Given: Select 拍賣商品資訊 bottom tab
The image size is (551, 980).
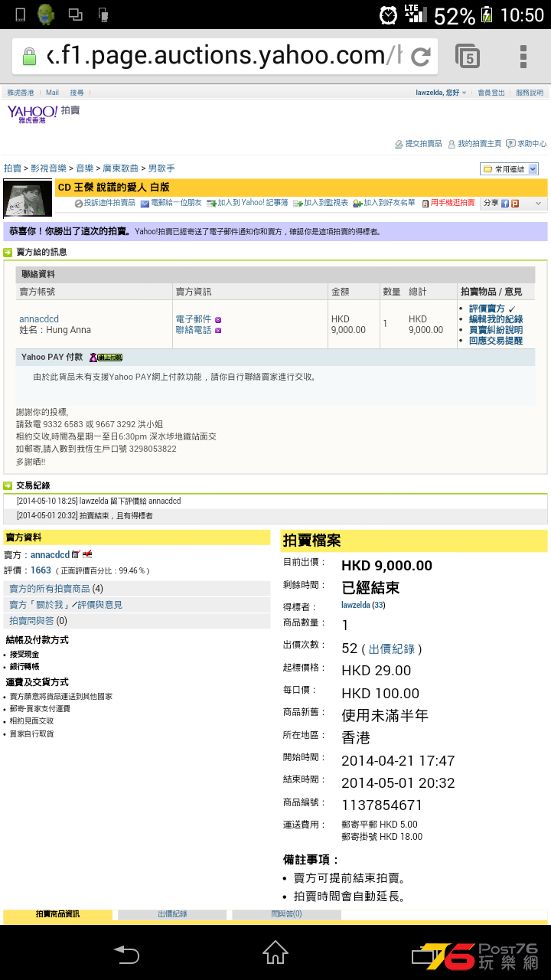Looking at the screenshot, I should pyautogui.click(x=58, y=914).
